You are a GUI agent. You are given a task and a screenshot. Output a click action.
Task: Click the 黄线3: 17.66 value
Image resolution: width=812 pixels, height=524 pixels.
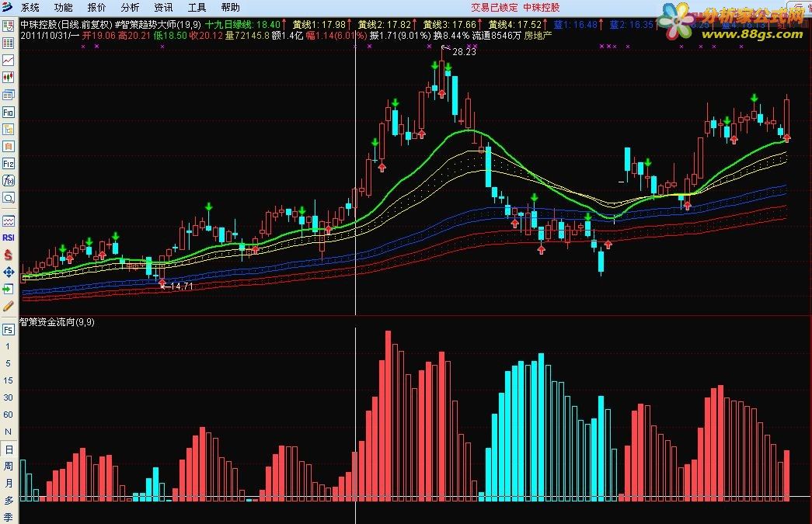click(x=449, y=24)
